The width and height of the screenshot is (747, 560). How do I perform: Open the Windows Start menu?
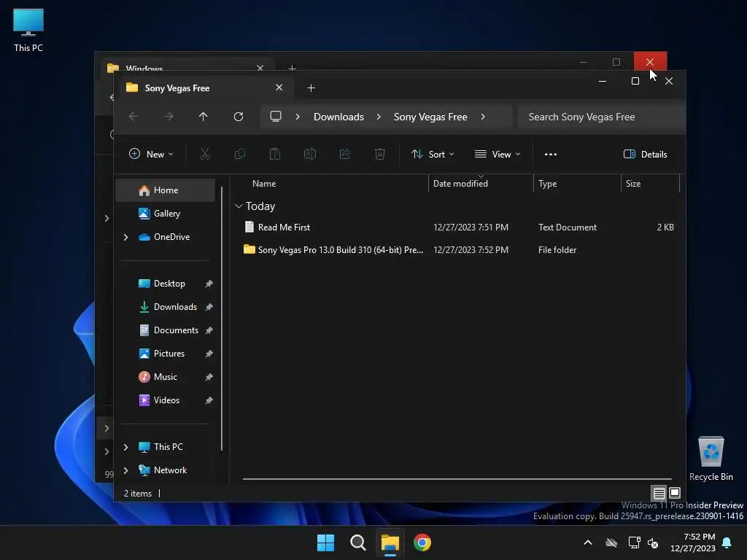pyautogui.click(x=325, y=542)
